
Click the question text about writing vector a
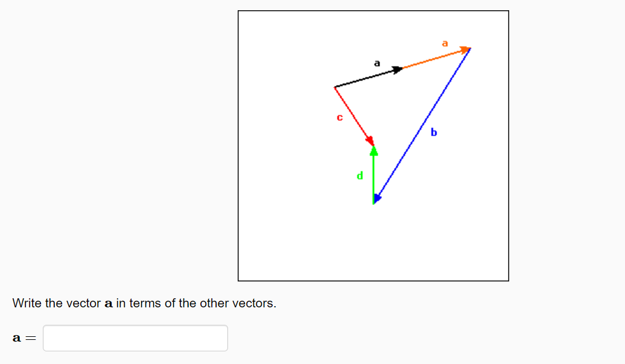click(144, 303)
